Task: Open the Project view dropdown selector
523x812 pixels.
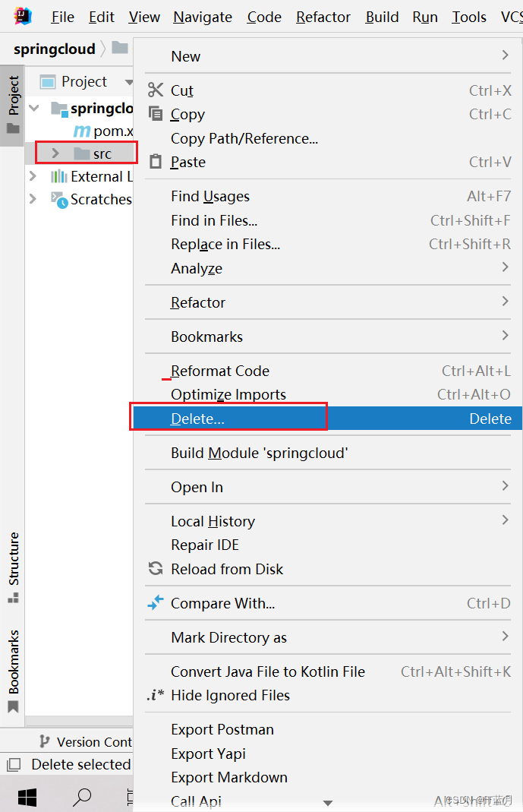Action: tap(128, 81)
